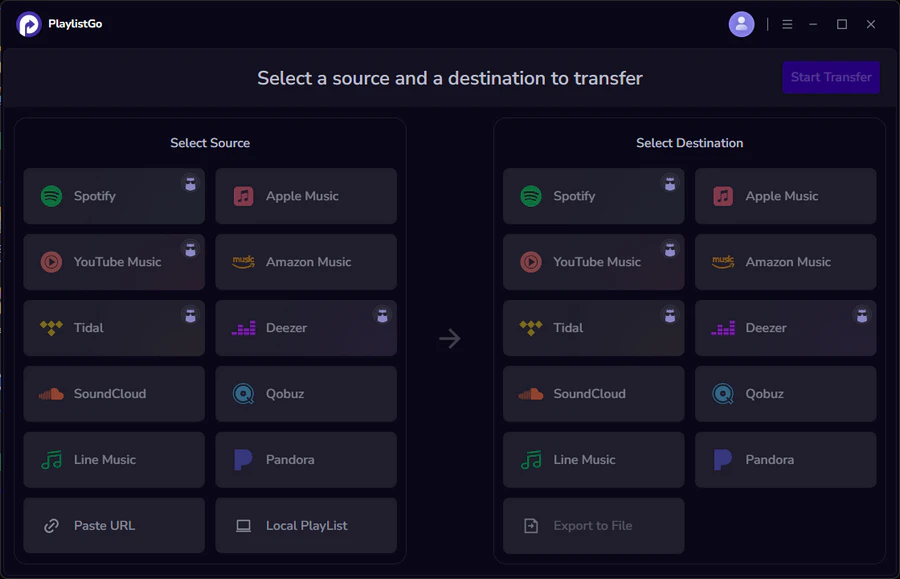Click account badge on source Deezer card
Screen dimensions: 900x579
pos(382,315)
